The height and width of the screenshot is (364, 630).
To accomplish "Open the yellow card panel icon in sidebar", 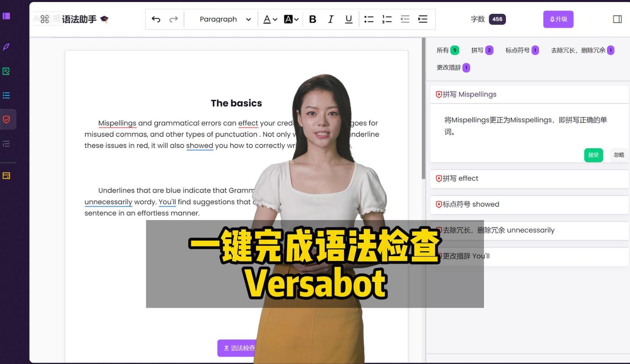I will (x=7, y=176).
